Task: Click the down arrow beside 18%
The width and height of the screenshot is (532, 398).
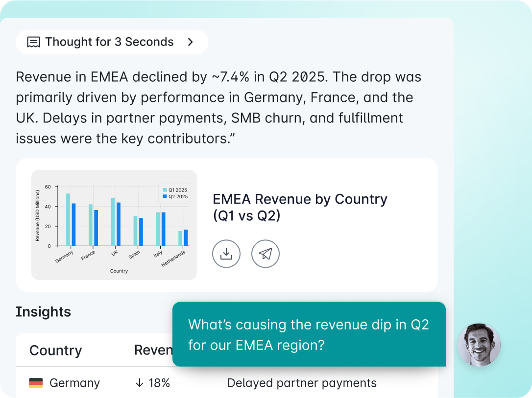Action: (139, 383)
